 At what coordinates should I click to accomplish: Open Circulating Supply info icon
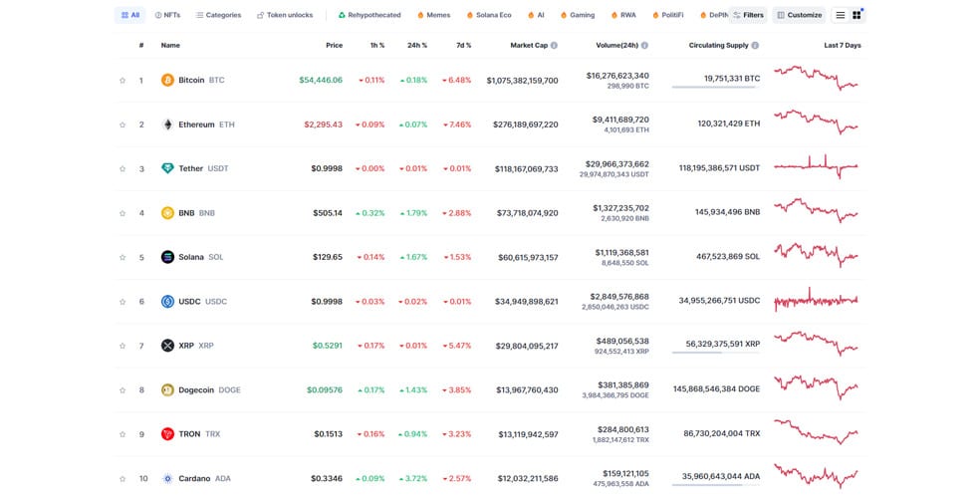(x=755, y=45)
